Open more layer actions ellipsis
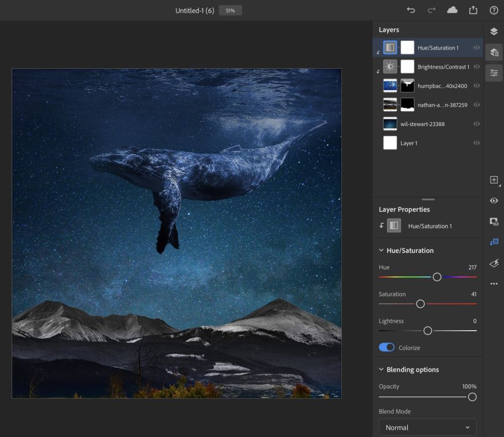This screenshot has height=437, width=504. click(x=494, y=283)
